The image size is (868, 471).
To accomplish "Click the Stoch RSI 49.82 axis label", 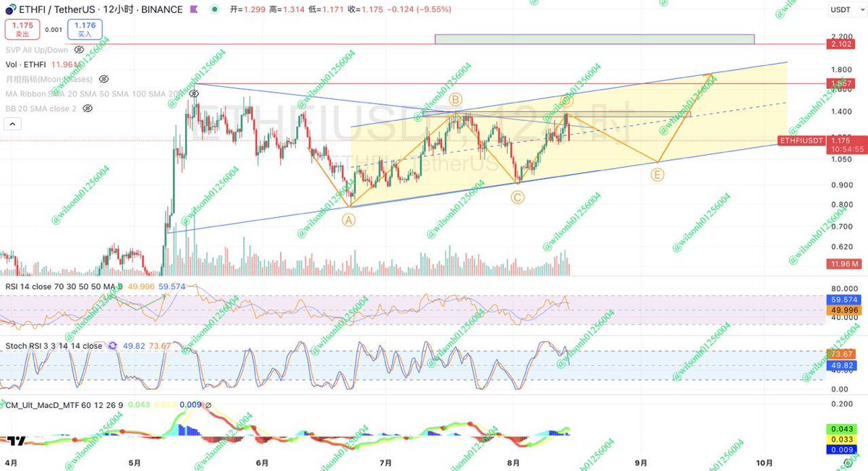I will point(843,365).
